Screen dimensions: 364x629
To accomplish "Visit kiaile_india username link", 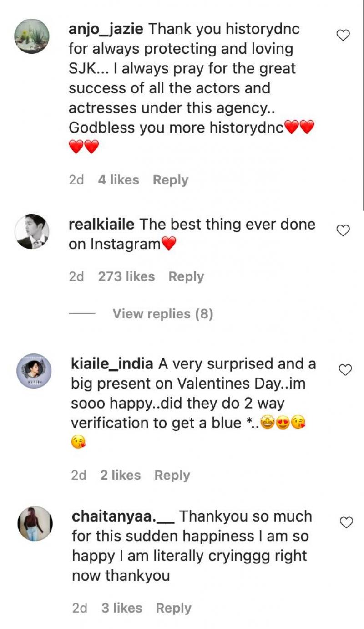I will (112, 363).
